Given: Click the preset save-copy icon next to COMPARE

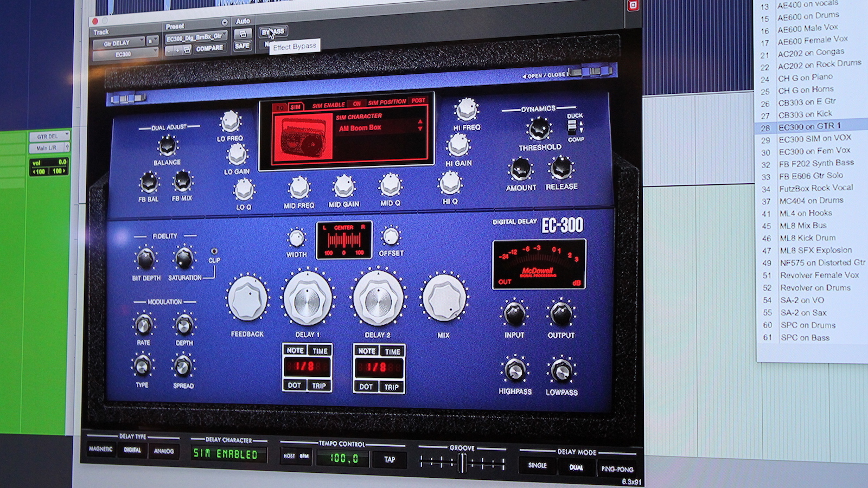Looking at the screenshot, I should coord(187,49).
